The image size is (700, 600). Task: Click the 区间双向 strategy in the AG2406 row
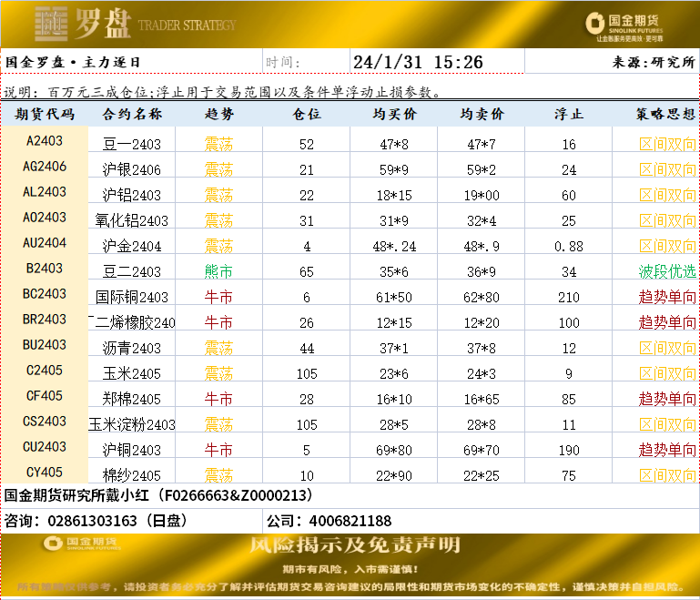667,169
